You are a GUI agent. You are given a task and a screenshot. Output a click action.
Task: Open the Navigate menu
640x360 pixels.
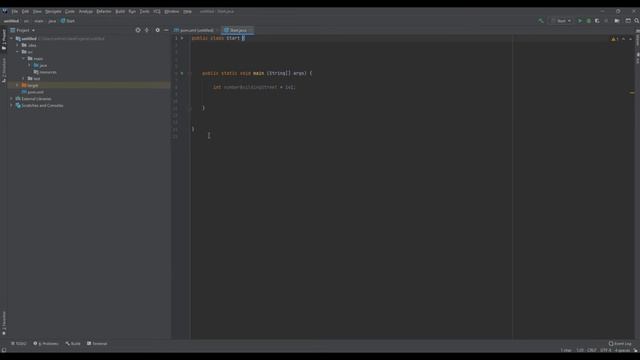[53, 11]
